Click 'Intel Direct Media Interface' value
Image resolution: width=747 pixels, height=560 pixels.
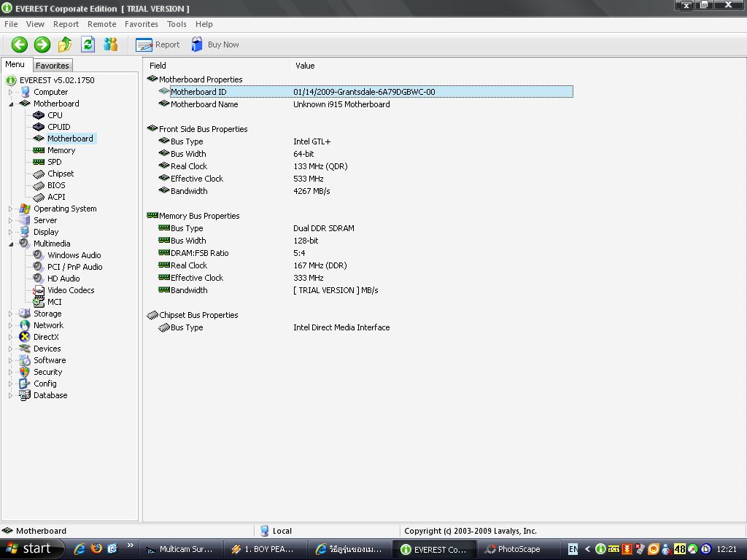(x=341, y=327)
